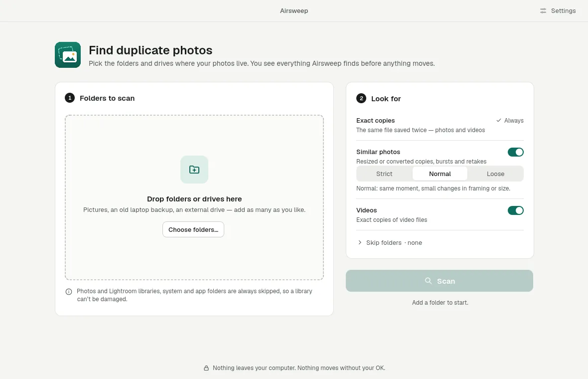Switch similarity to Loose

coord(495,174)
